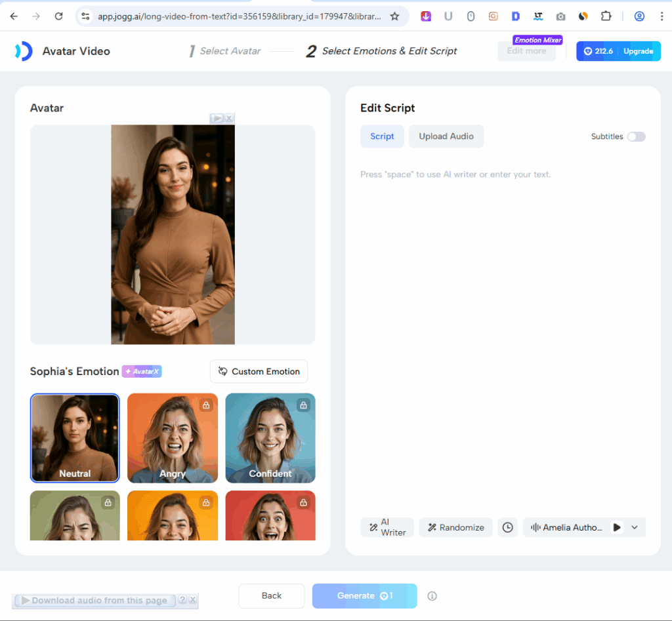Open the script history clock icon

[507, 527]
